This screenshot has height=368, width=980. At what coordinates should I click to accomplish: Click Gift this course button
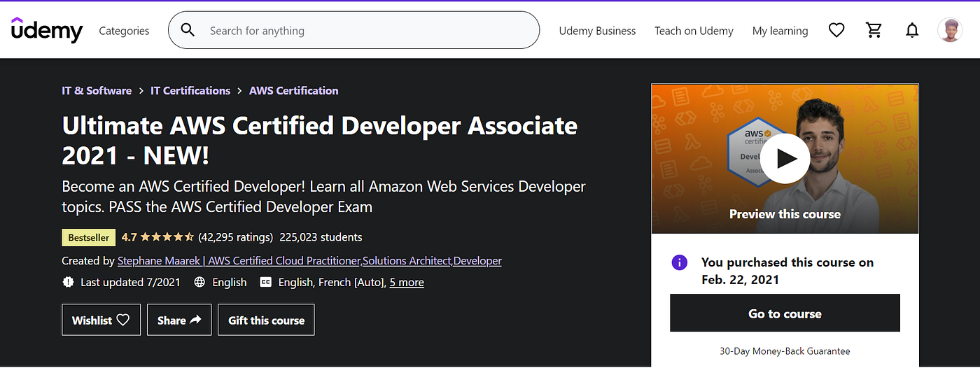266,320
